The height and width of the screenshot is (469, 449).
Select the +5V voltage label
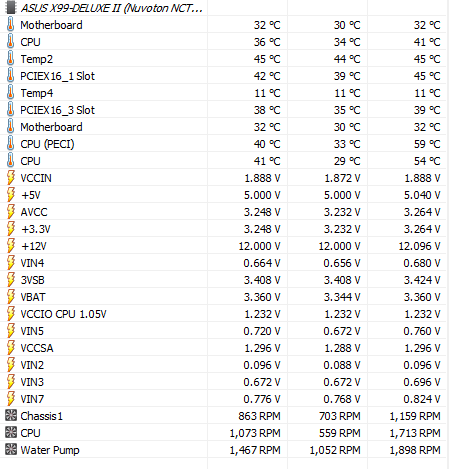[31, 195]
